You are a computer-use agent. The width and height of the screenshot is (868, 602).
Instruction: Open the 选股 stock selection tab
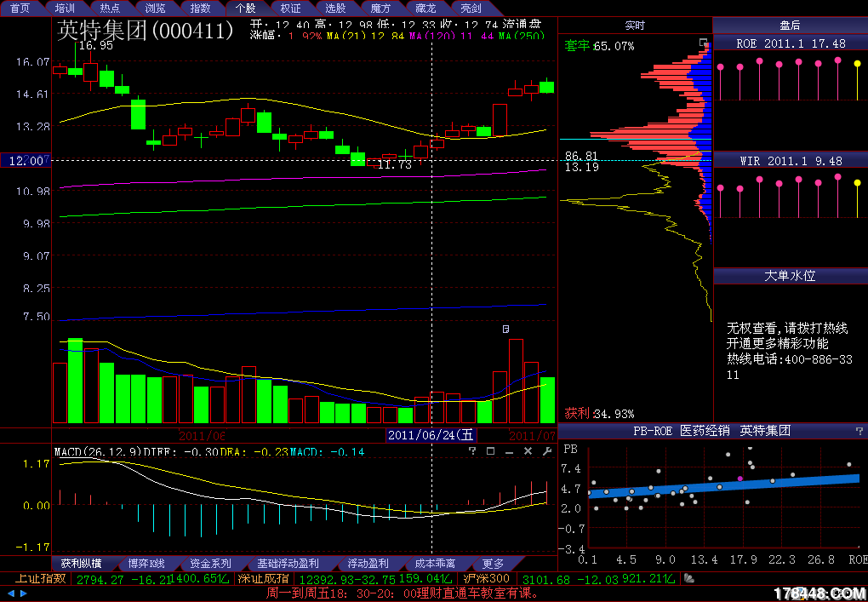tap(335, 8)
